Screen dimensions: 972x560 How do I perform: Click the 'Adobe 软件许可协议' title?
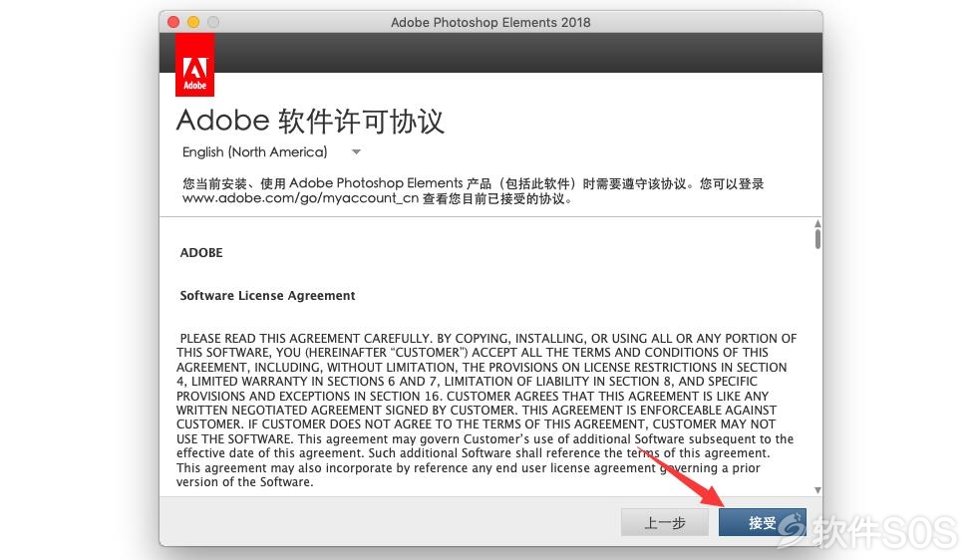pos(310,121)
